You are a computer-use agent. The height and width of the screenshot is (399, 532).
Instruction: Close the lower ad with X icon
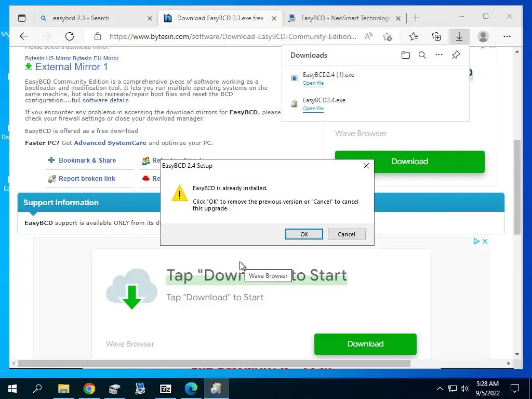click(x=485, y=241)
